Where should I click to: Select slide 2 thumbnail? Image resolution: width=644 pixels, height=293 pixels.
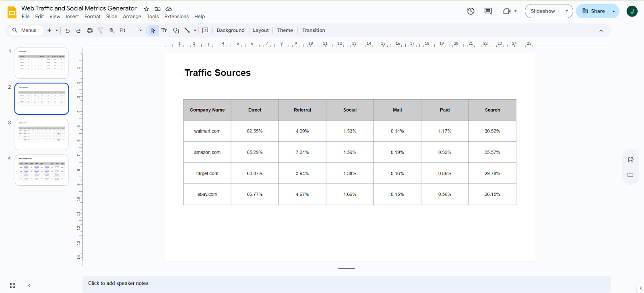[x=42, y=99]
